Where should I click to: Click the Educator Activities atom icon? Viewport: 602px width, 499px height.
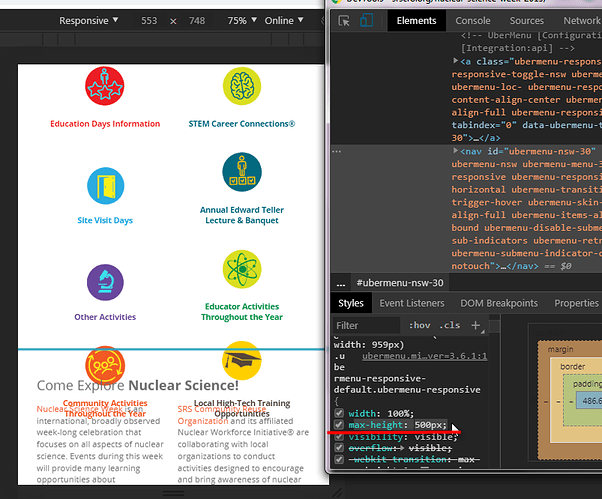pos(242,269)
